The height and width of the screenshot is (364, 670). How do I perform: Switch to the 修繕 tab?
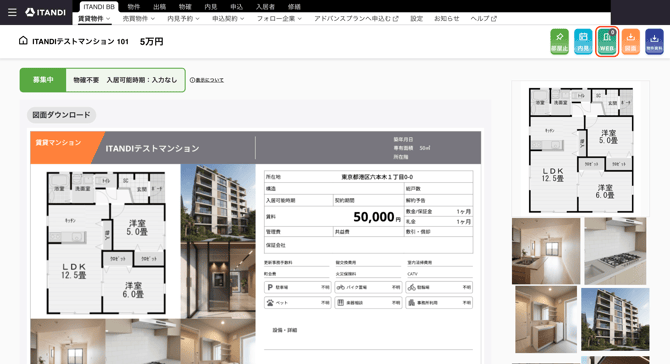point(294,6)
